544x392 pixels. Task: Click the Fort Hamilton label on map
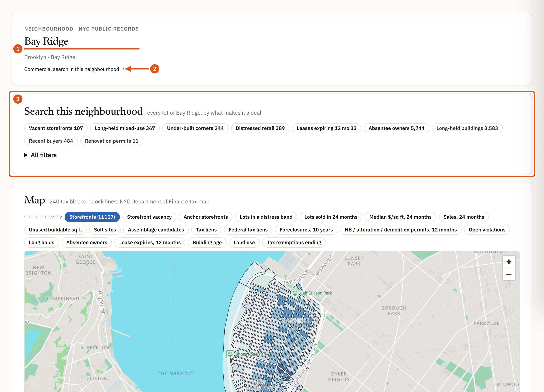[259, 385]
